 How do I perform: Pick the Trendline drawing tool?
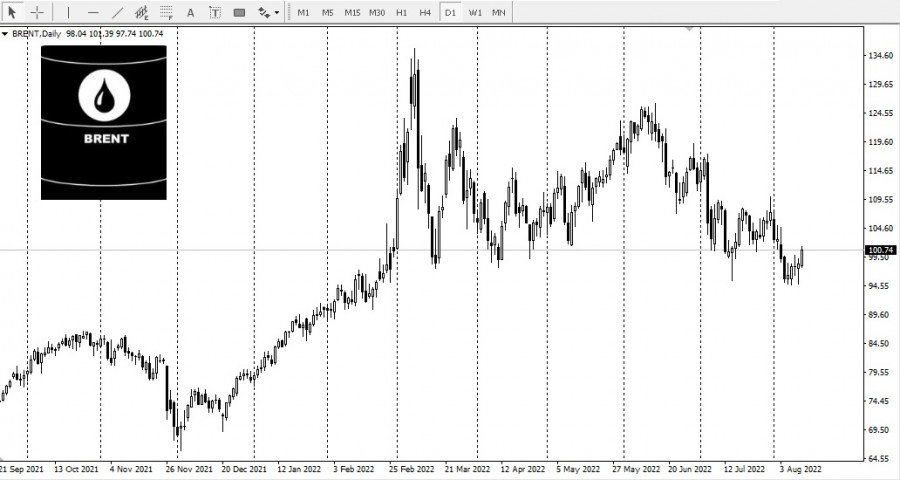tap(117, 12)
